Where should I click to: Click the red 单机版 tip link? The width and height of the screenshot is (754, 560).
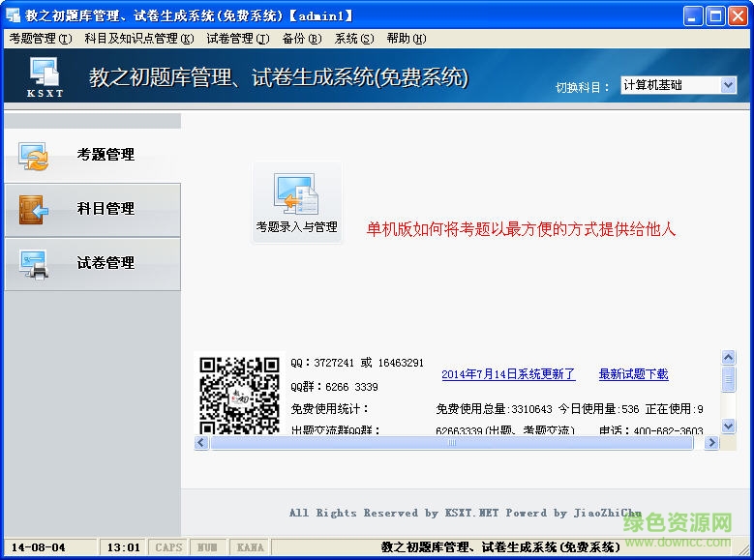click(x=521, y=229)
